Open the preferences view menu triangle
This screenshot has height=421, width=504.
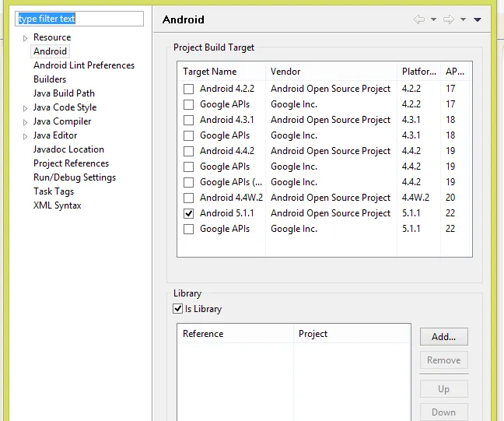pyautogui.click(x=478, y=19)
